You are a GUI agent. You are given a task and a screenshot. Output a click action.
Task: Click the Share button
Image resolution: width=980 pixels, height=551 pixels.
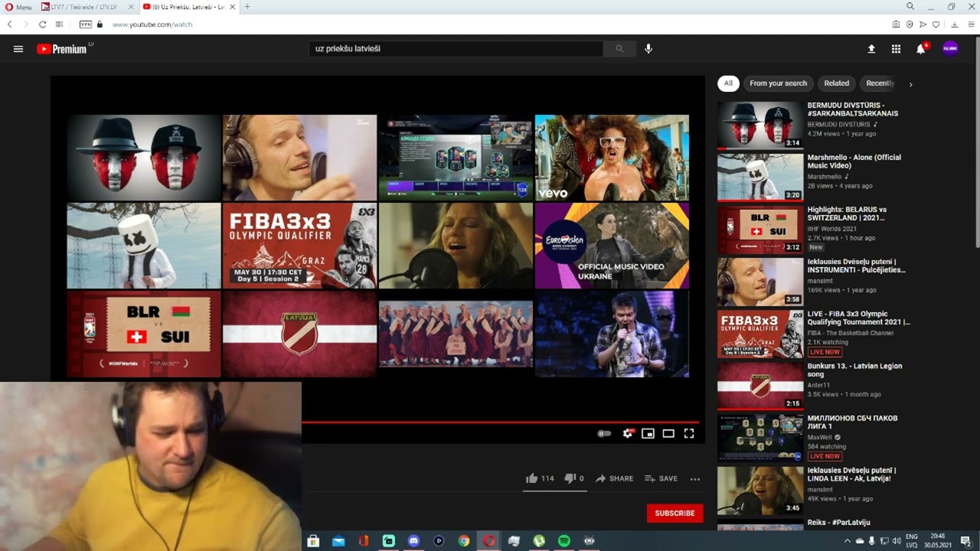point(615,478)
